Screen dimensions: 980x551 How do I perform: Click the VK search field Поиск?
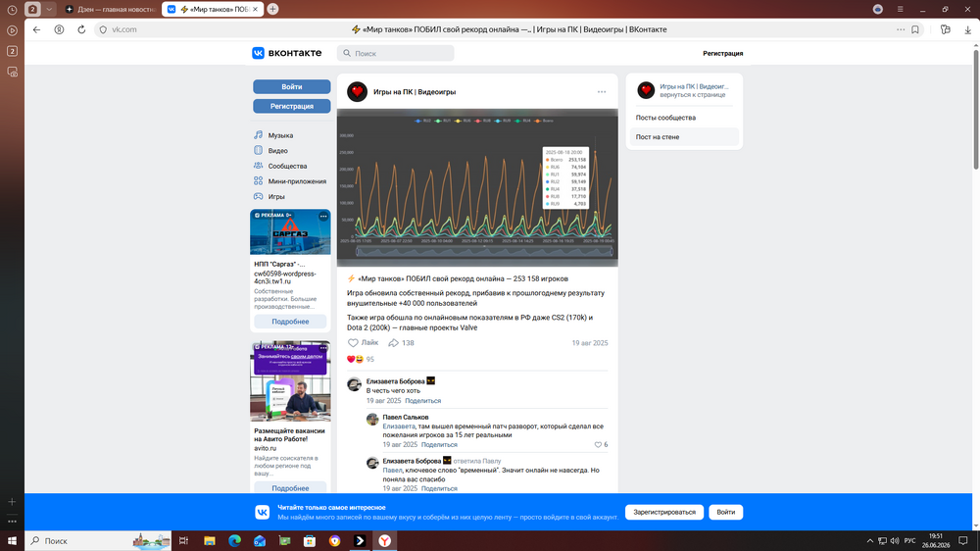pyautogui.click(x=396, y=53)
